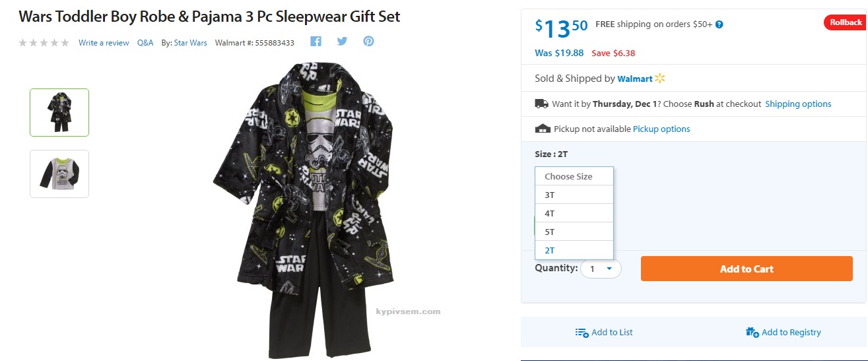The height and width of the screenshot is (361, 868).
Task: Pin product via Pinterest icon
Action: (368, 42)
